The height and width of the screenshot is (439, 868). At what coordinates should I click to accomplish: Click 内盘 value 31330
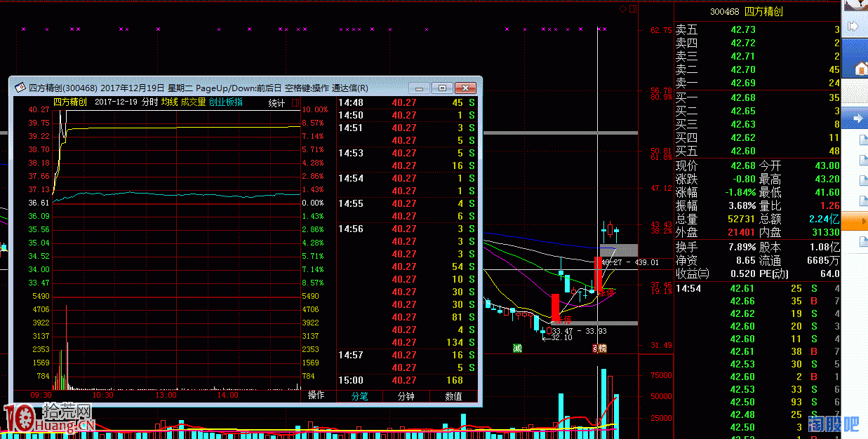coord(825,232)
